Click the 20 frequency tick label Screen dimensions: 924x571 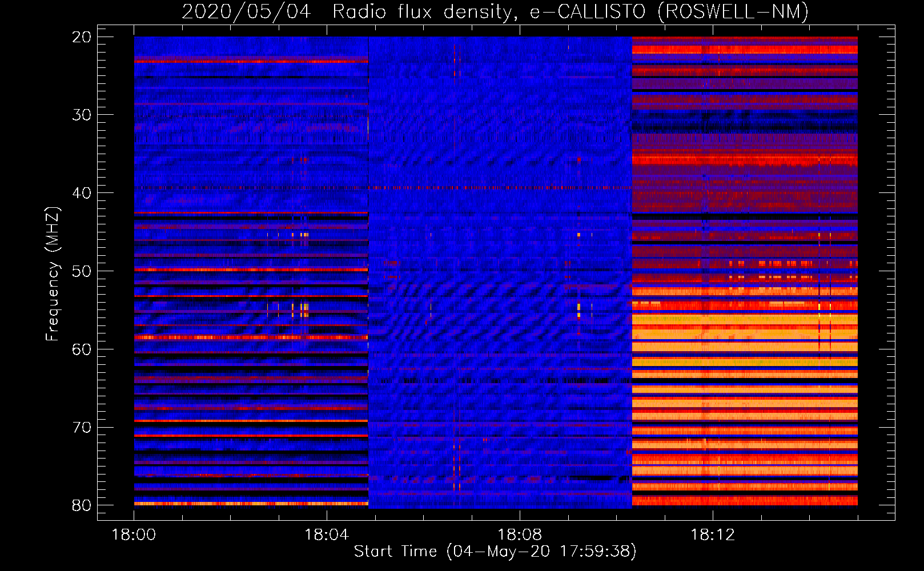(81, 37)
